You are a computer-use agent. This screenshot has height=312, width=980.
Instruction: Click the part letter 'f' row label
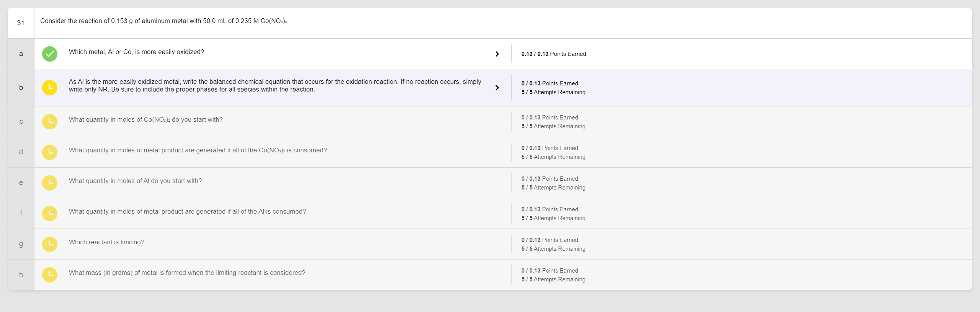pyautogui.click(x=21, y=214)
